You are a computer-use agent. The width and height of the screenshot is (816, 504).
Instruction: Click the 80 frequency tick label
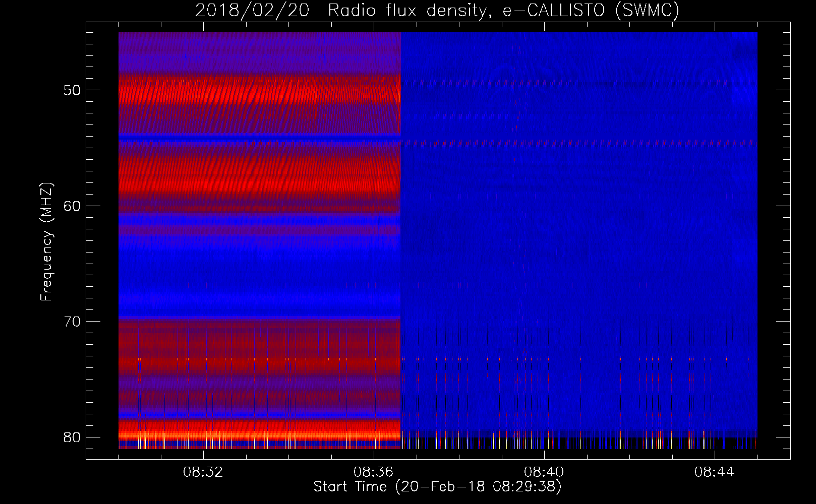coord(72,437)
